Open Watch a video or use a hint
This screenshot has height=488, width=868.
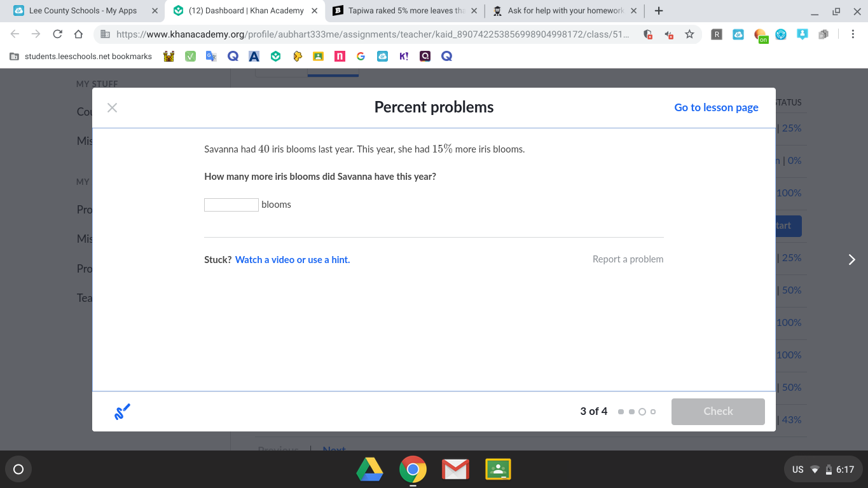pyautogui.click(x=292, y=259)
